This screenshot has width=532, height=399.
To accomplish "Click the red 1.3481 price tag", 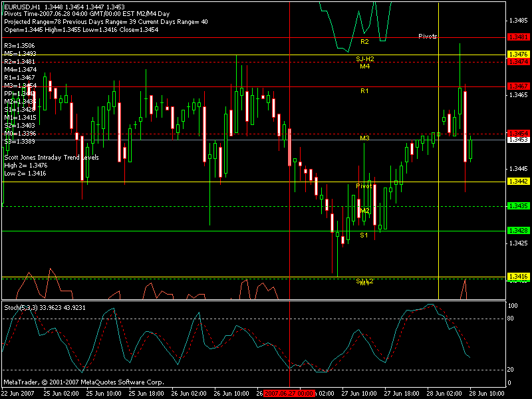I will [518, 37].
